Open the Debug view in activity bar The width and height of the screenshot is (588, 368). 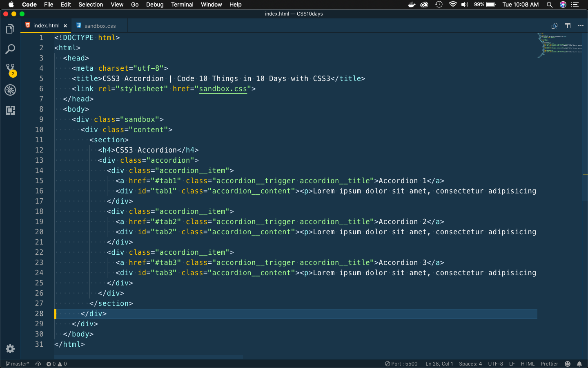(10, 90)
